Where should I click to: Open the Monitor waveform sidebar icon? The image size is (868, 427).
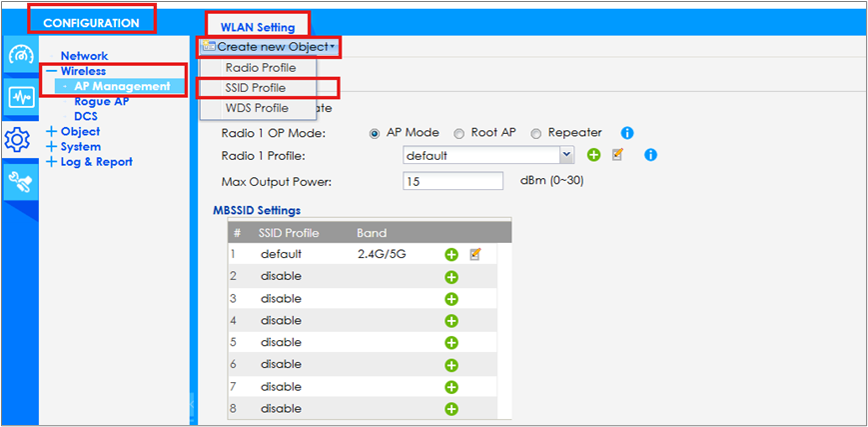[x=21, y=98]
